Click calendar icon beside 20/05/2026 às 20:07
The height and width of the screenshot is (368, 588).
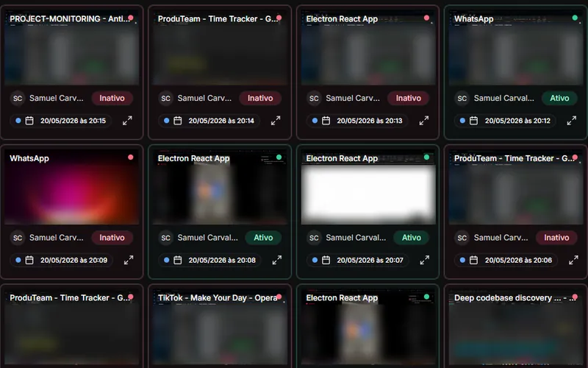coord(326,260)
